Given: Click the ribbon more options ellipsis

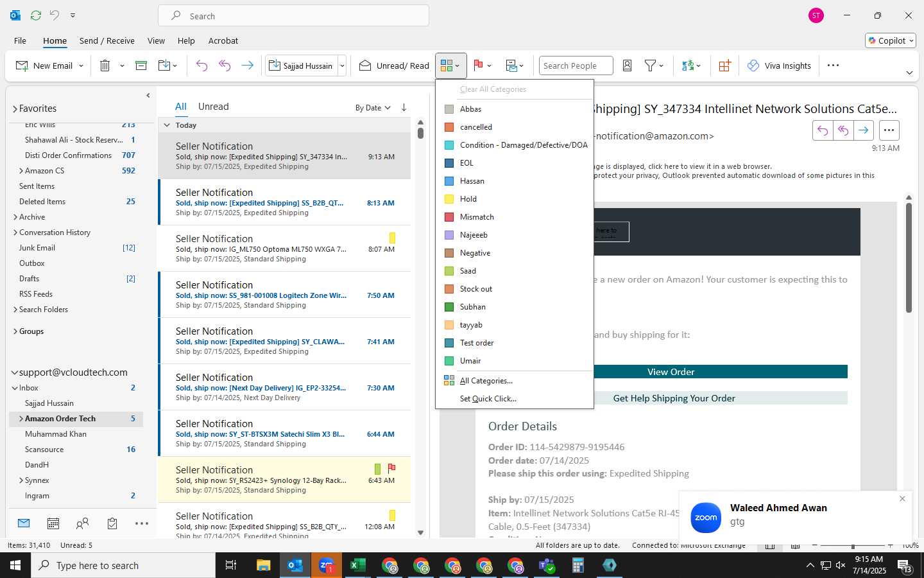Looking at the screenshot, I should [x=833, y=66].
